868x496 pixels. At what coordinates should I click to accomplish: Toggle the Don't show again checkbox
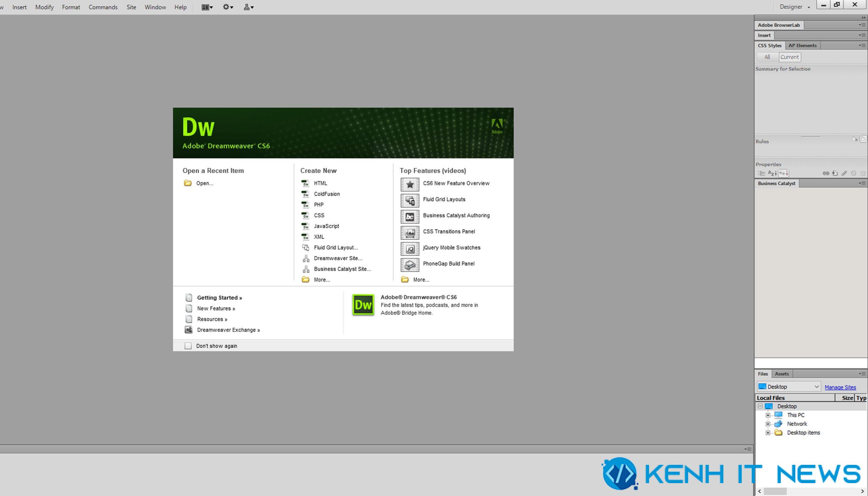point(187,346)
